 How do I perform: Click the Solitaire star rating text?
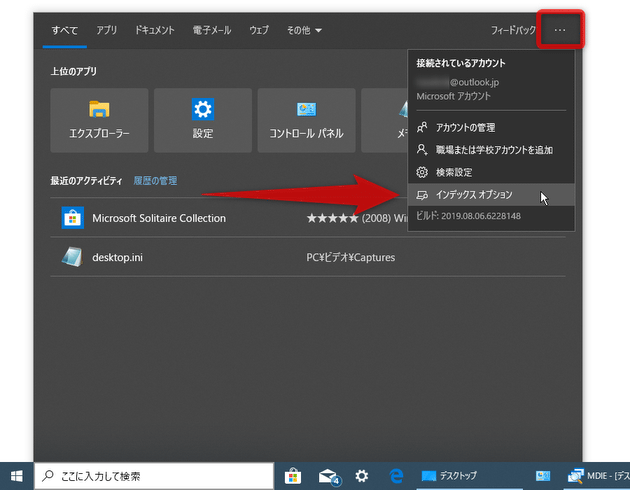(357, 218)
